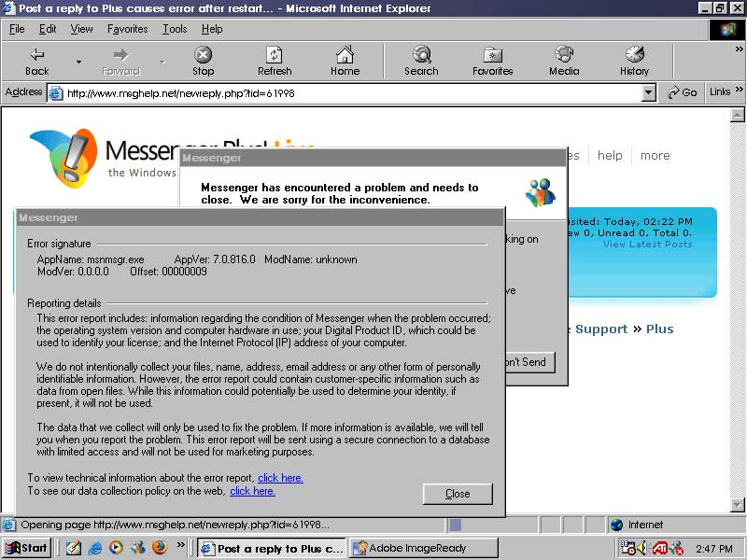Screen dimensions: 747x560
Task: Open the address bar URL dropdown
Action: coord(649,92)
